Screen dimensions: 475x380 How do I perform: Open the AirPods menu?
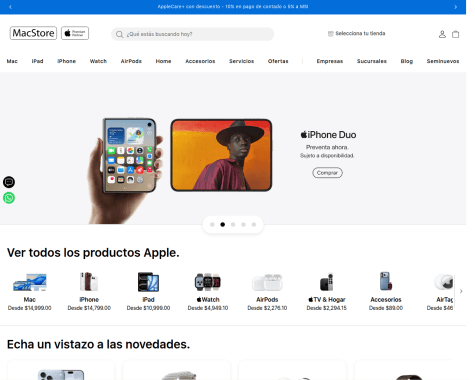[131, 61]
